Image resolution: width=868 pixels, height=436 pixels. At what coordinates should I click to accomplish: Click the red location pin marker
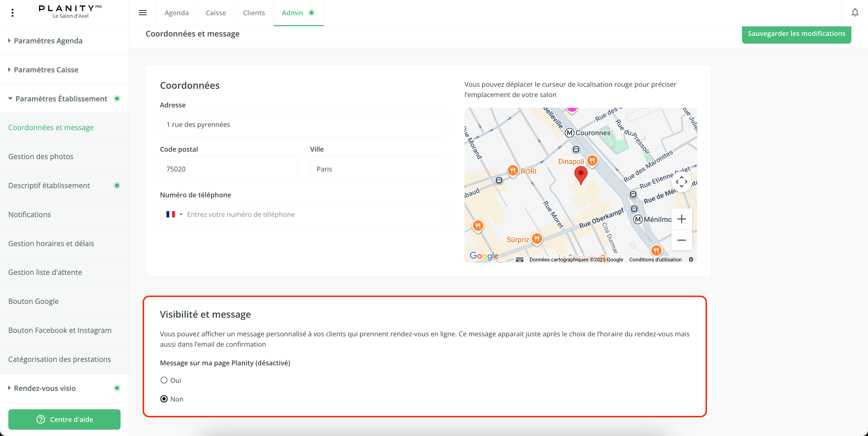point(581,174)
